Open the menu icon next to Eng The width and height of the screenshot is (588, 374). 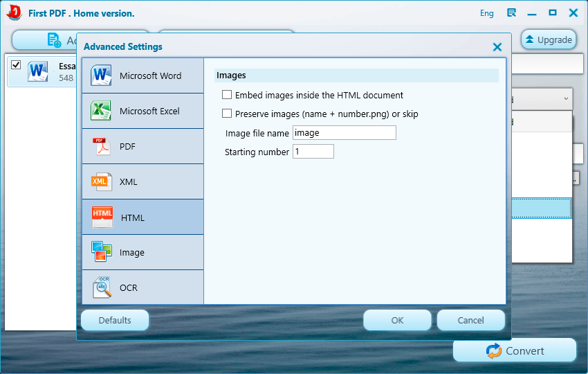coord(511,12)
